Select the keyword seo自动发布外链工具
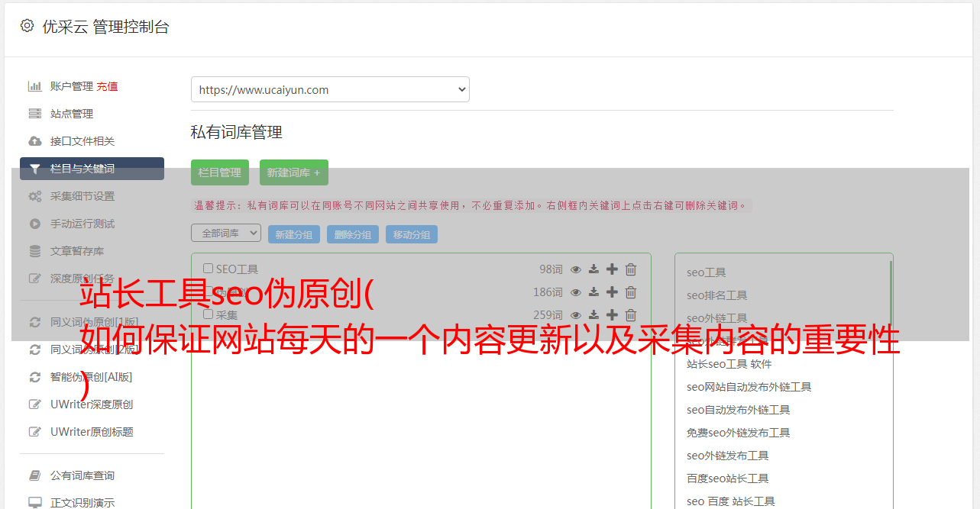This screenshot has width=980, height=509. [x=739, y=410]
